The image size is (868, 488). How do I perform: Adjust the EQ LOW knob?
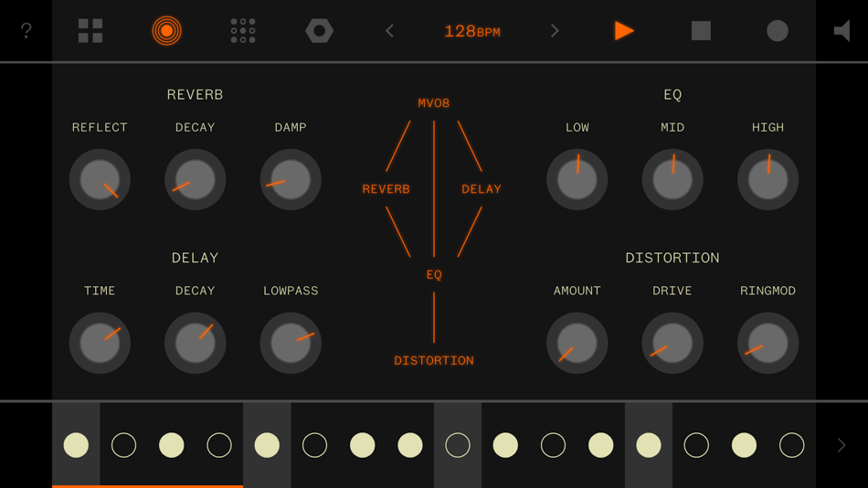click(577, 179)
